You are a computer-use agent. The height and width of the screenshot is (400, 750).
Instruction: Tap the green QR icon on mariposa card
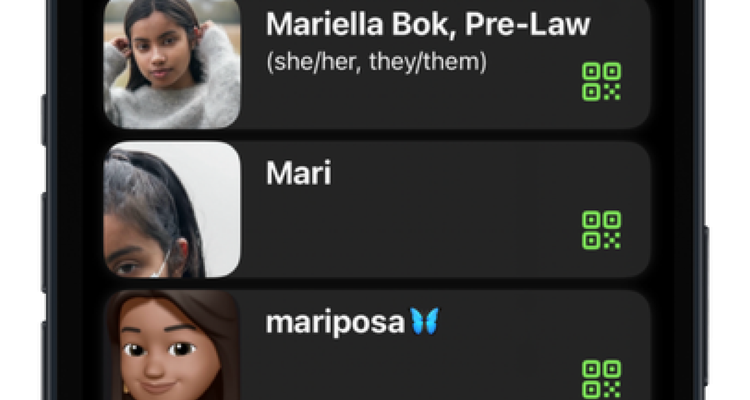coord(601,379)
